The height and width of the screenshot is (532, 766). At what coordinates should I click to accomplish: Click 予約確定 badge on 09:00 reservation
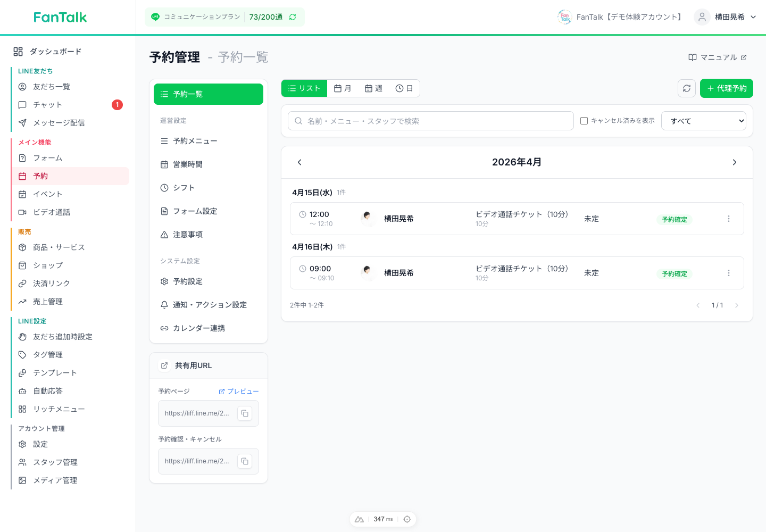tap(675, 273)
